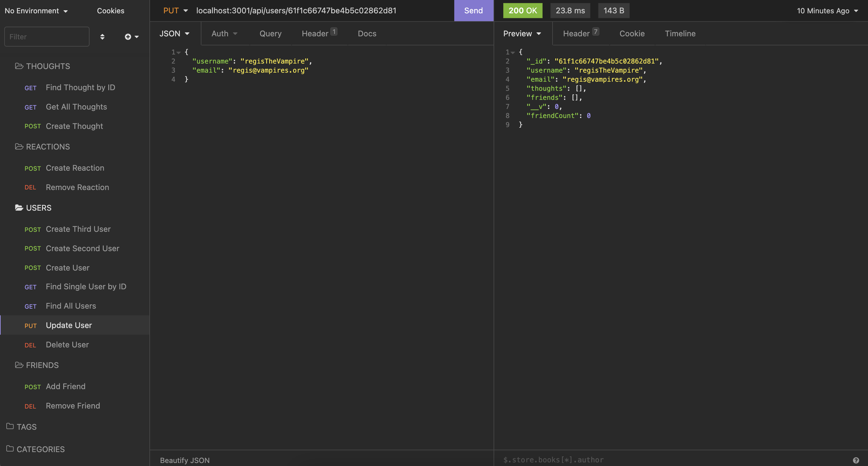This screenshot has width=868, height=466.
Task: Click the sort requests arrows icon
Action: [102, 37]
